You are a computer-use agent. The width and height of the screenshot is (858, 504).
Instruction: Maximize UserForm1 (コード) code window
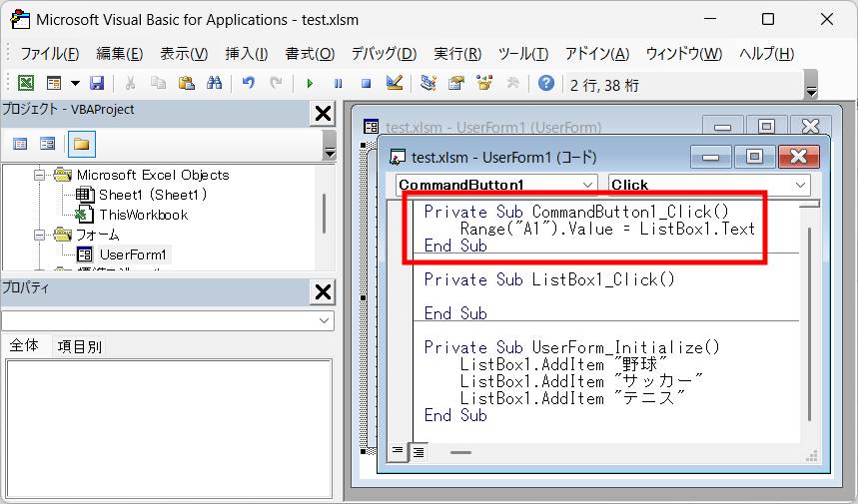click(x=754, y=157)
